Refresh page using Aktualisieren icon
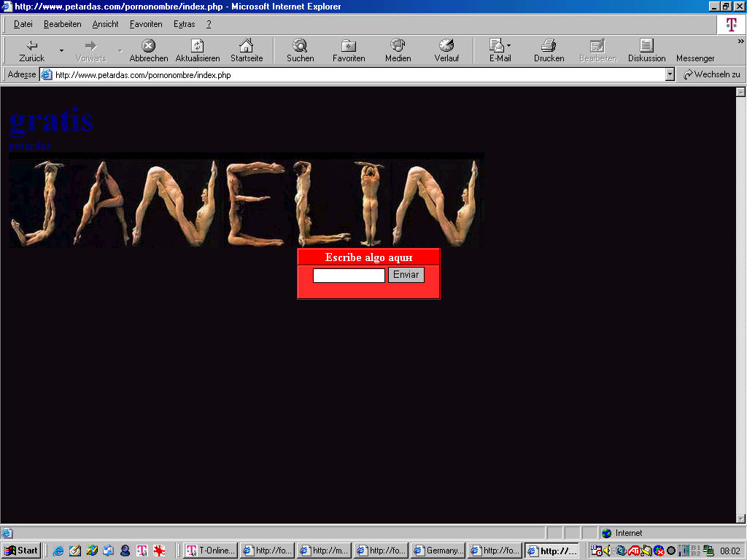The height and width of the screenshot is (560, 747). 197,47
